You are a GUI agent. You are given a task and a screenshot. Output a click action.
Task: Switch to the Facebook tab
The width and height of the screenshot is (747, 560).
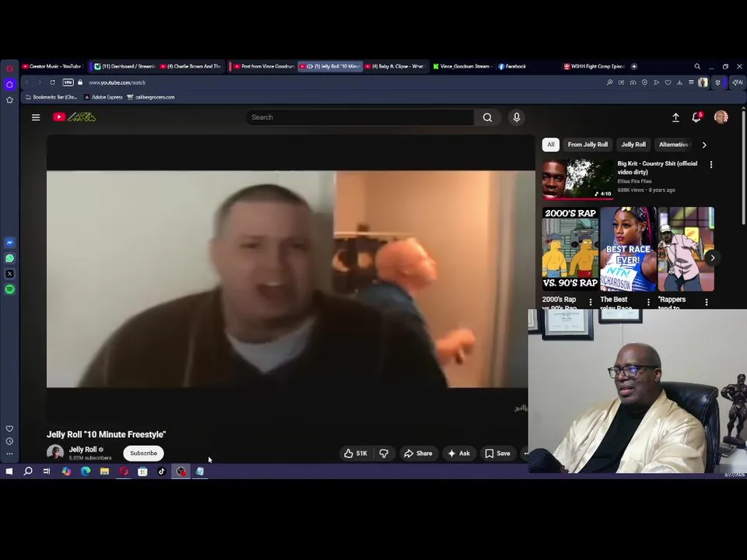click(512, 66)
